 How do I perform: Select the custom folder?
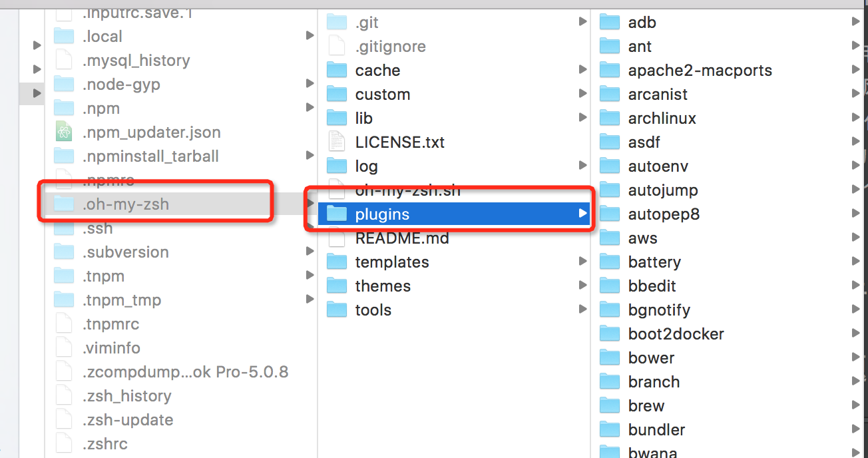[382, 95]
